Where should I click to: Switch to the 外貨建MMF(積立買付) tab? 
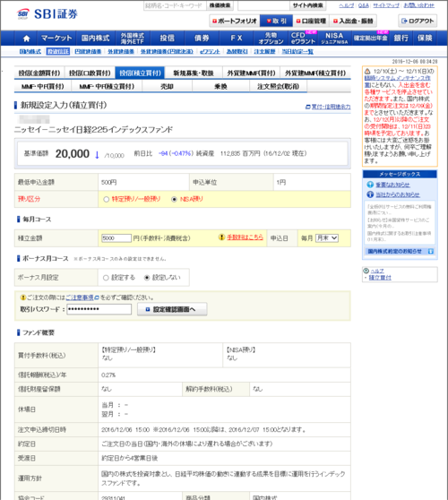(x=315, y=73)
